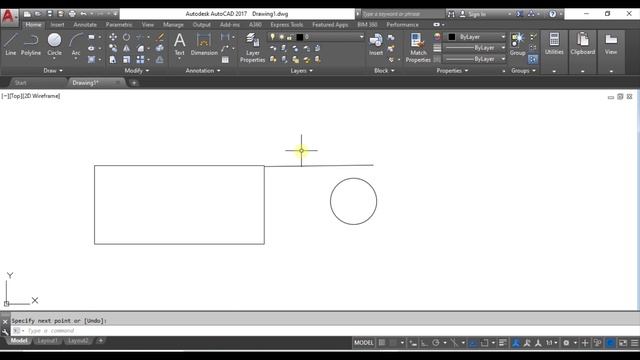Expand the Block panel dropdown
The width and height of the screenshot is (640, 360).
384,71
